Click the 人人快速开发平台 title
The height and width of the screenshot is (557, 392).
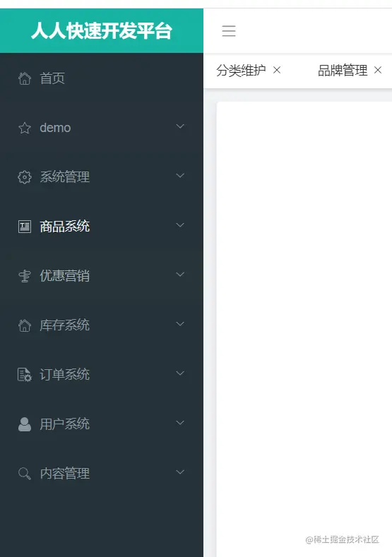[102, 30]
